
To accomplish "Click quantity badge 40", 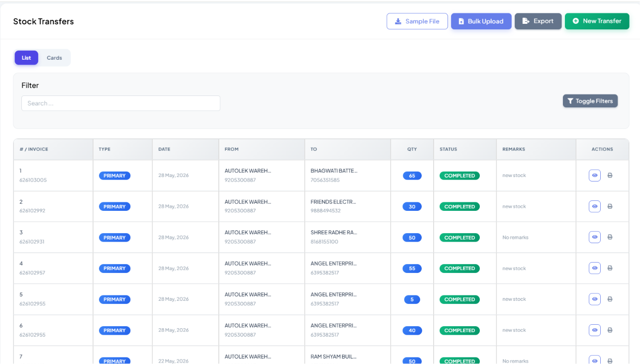I will (412, 330).
